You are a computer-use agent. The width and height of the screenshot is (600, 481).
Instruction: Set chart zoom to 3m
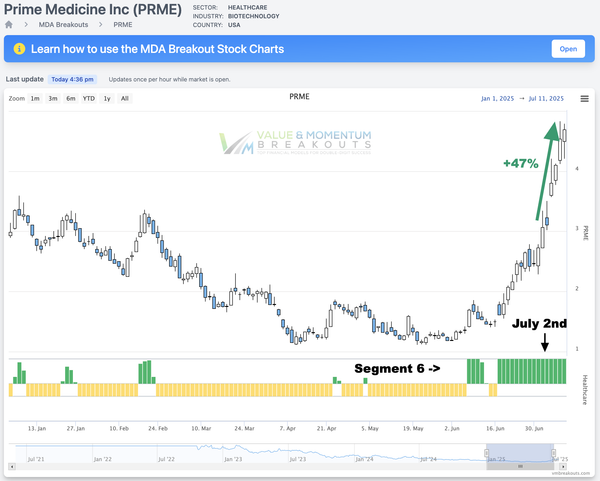click(x=53, y=98)
